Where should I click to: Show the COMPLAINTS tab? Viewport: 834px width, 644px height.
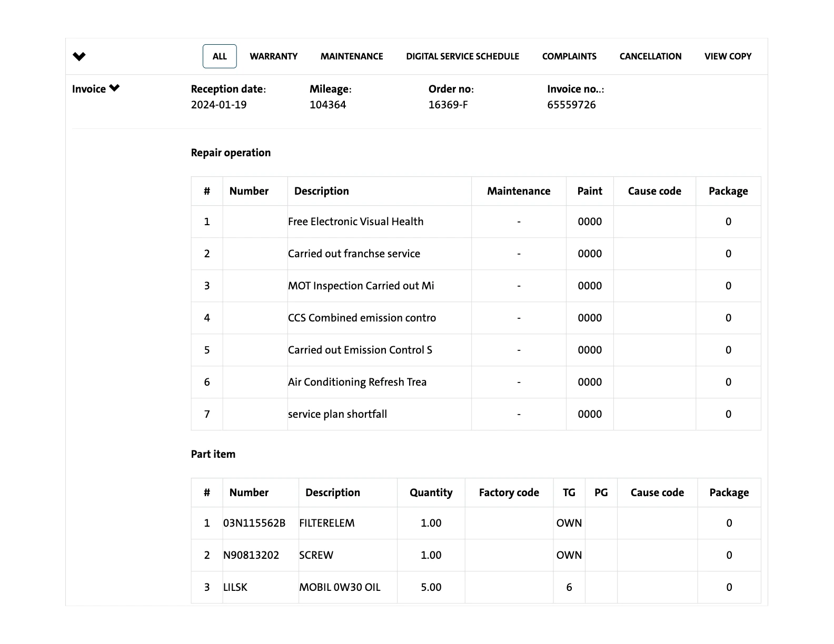click(569, 56)
